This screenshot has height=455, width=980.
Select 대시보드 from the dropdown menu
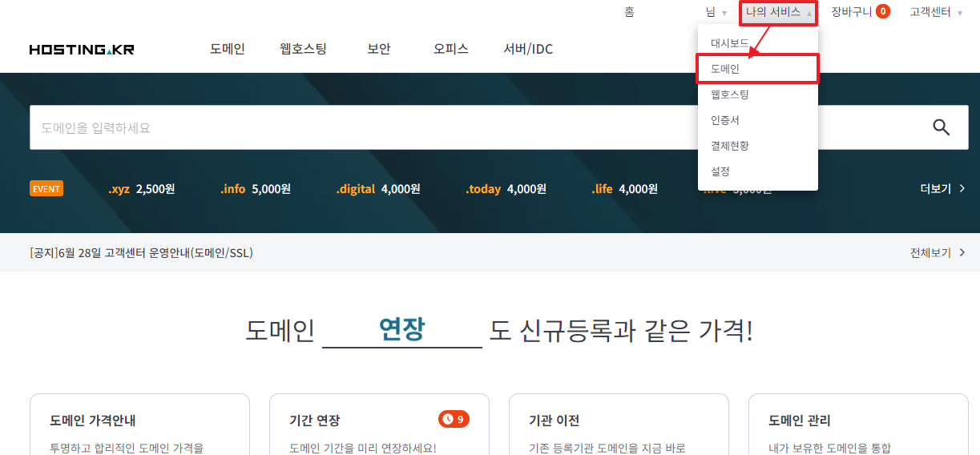coord(729,43)
